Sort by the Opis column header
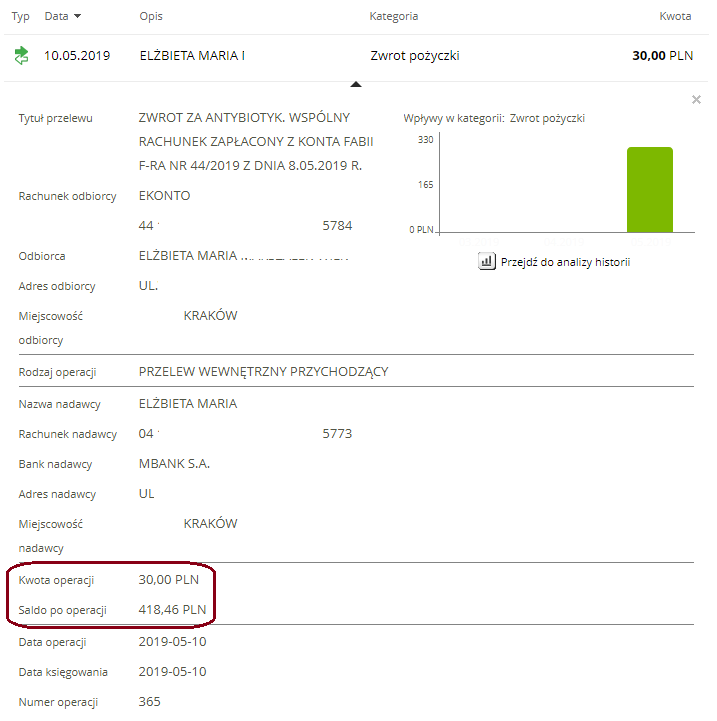 tap(151, 17)
